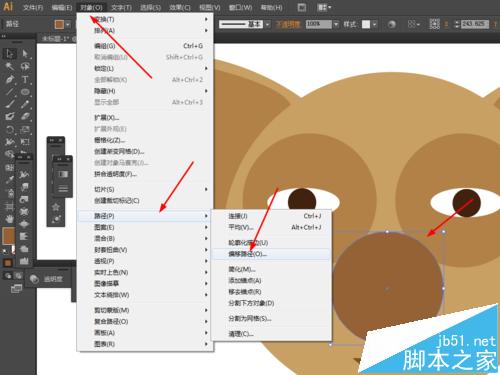This screenshot has height=375, width=500.
Task: Open the 选择(S) menu
Action: coord(150,7)
